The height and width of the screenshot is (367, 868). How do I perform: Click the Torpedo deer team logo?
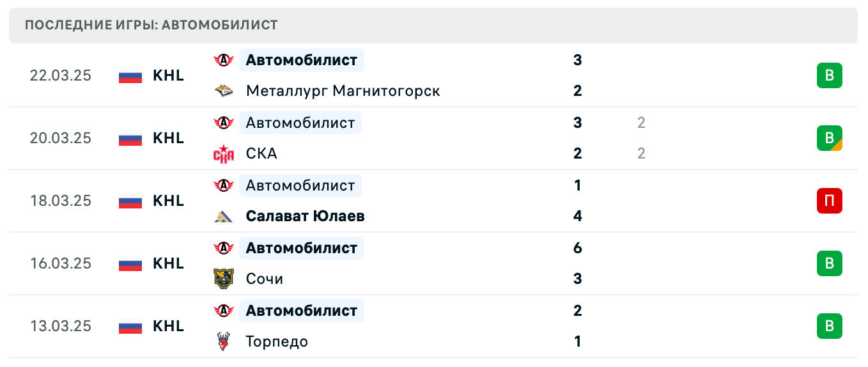click(223, 341)
